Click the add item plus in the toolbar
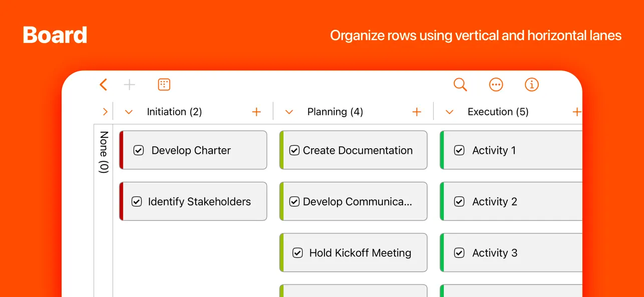Image resolution: width=644 pixels, height=297 pixels. 129,84
